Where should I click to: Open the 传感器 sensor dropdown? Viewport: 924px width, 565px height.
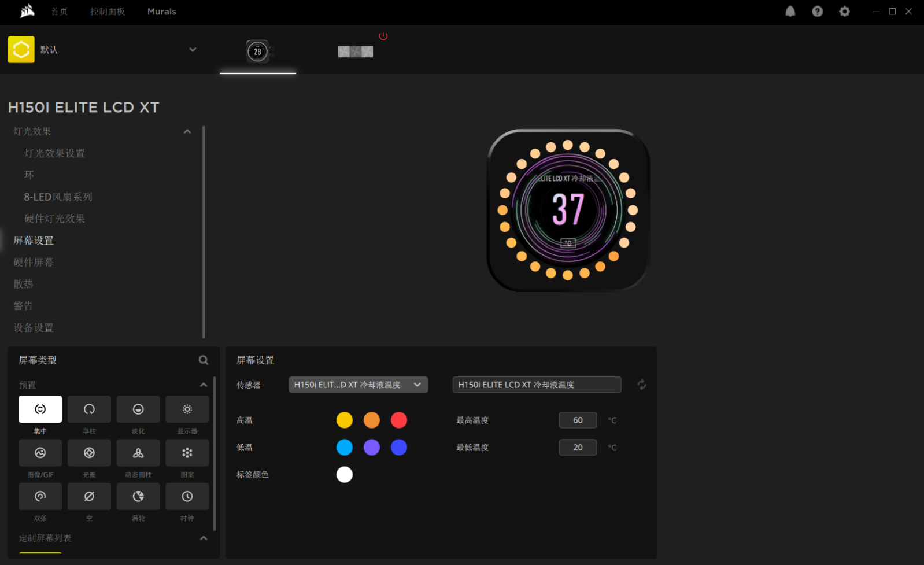click(x=358, y=385)
